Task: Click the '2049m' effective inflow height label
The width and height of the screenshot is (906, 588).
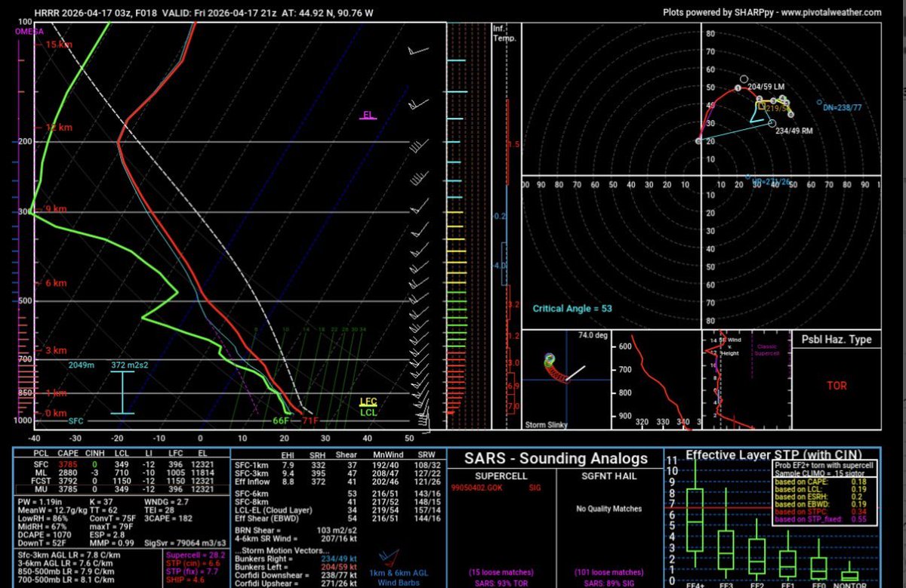Action: point(81,365)
